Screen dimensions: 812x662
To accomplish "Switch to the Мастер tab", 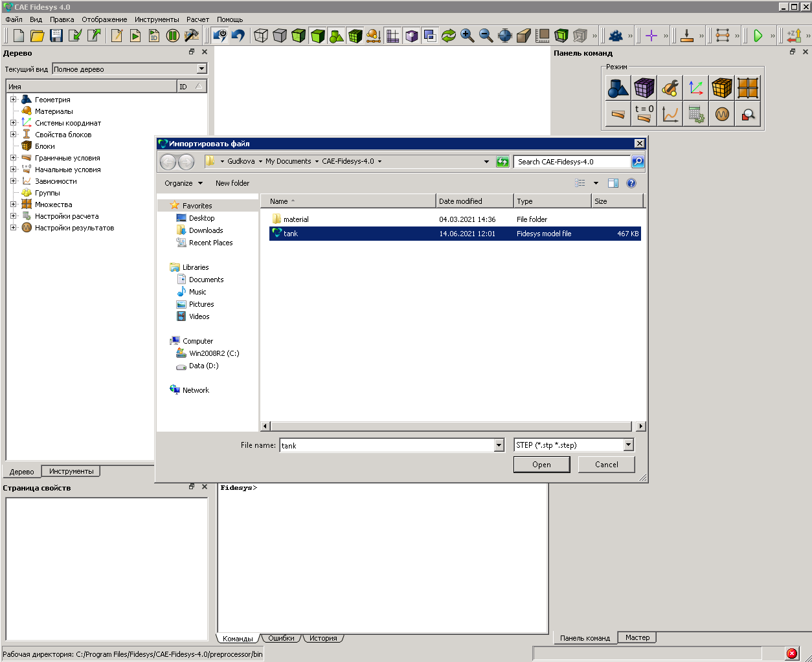I will pyautogui.click(x=637, y=637).
